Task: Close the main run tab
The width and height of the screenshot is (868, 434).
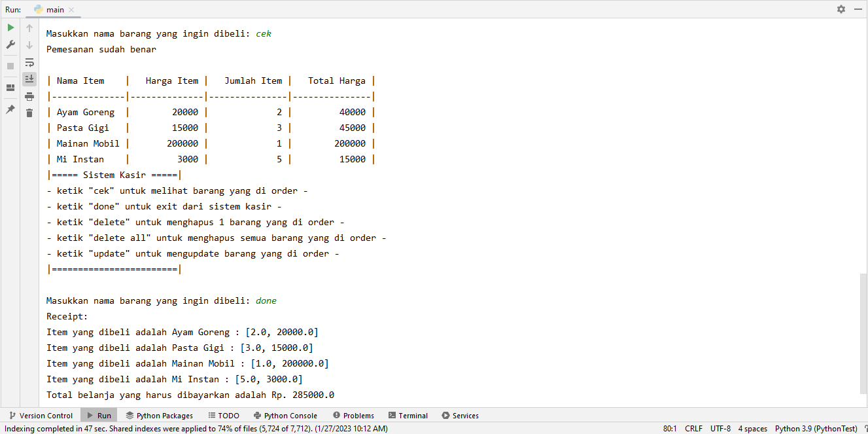Action: (71, 10)
